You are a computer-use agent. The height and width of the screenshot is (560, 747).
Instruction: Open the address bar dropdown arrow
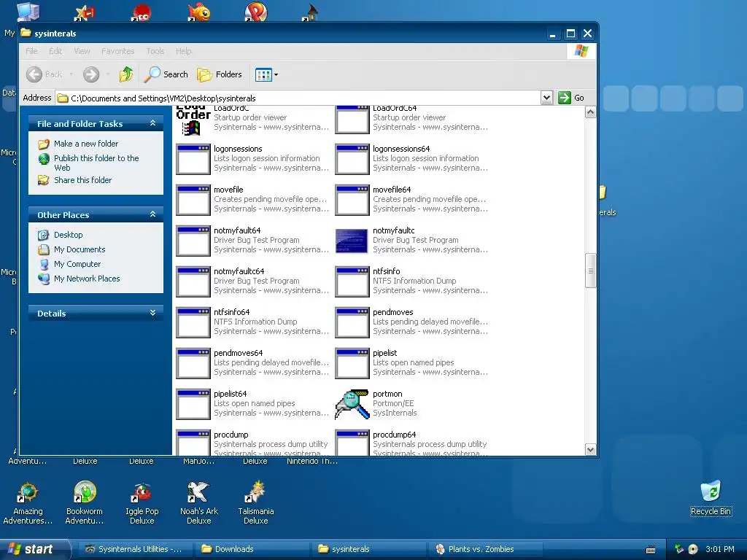[x=547, y=98]
